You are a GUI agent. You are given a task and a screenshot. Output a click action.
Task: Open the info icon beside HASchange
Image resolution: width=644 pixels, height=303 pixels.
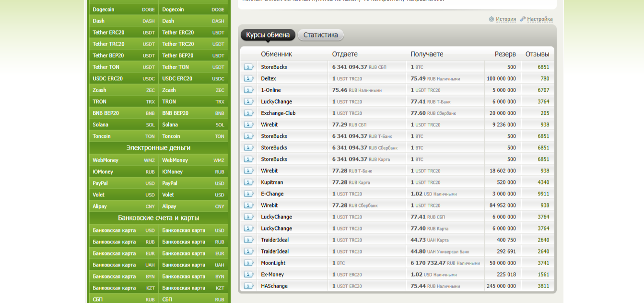[248, 286]
